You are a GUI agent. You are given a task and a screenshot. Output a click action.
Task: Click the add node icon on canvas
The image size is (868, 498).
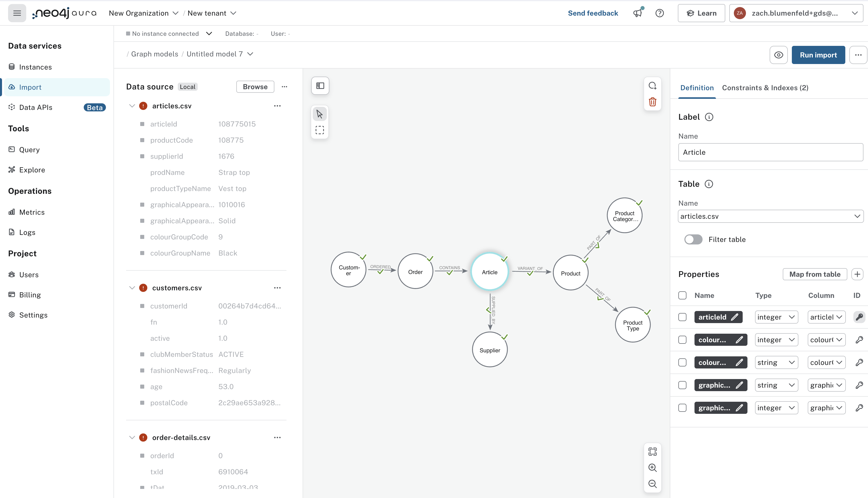pyautogui.click(x=652, y=85)
